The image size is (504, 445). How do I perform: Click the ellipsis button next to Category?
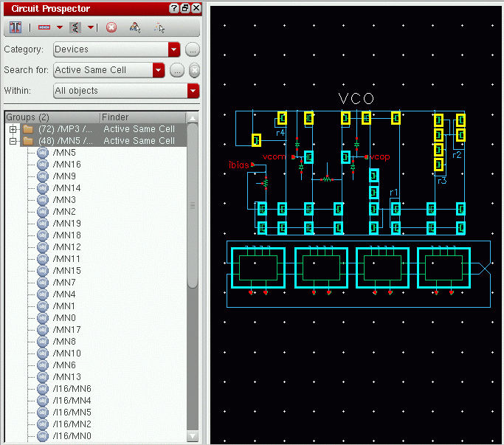(x=192, y=49)
